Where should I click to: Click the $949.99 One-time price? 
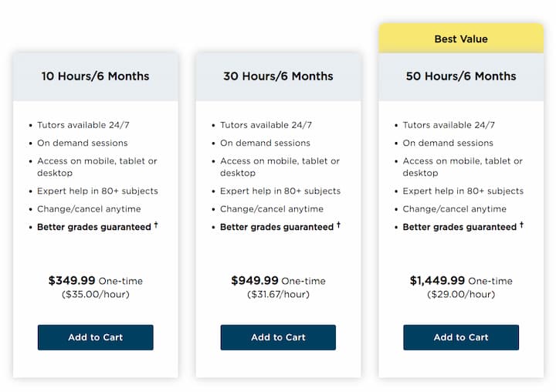278,281
